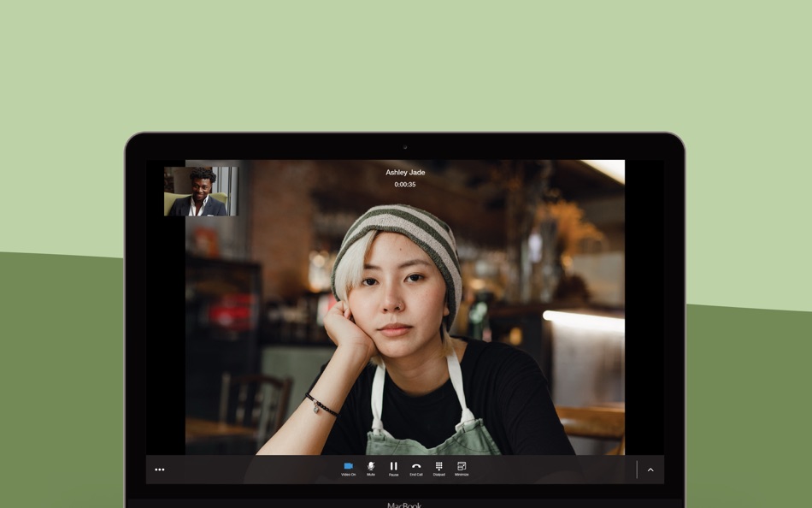Open the Dialpad

click(x=439, y=469)
